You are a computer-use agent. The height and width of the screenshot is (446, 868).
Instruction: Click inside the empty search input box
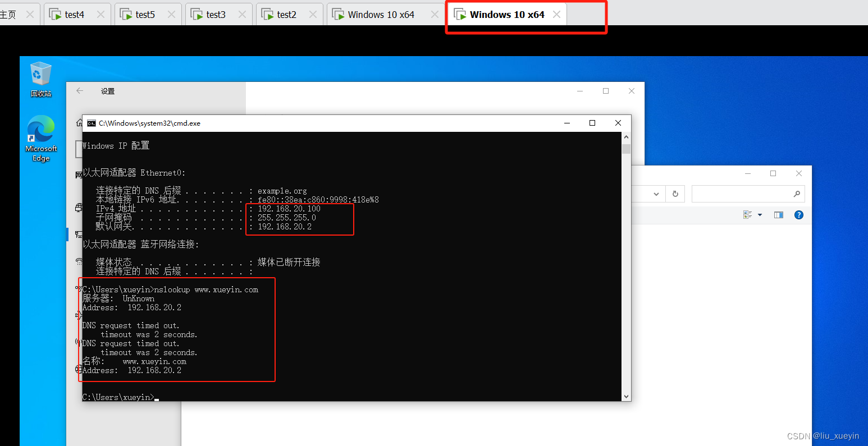741,194
